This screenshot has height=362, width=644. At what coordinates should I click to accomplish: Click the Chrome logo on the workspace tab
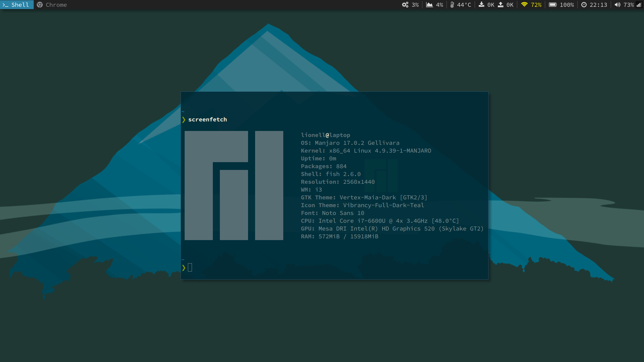point(40,5)
